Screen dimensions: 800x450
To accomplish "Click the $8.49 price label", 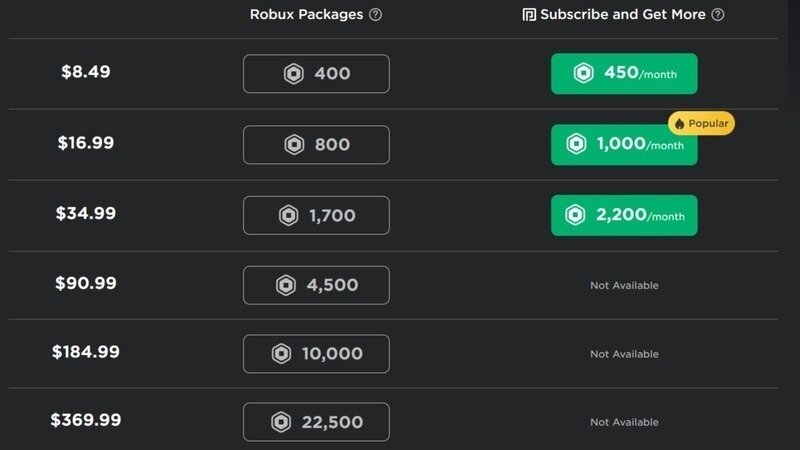I will tap(86, 72).
